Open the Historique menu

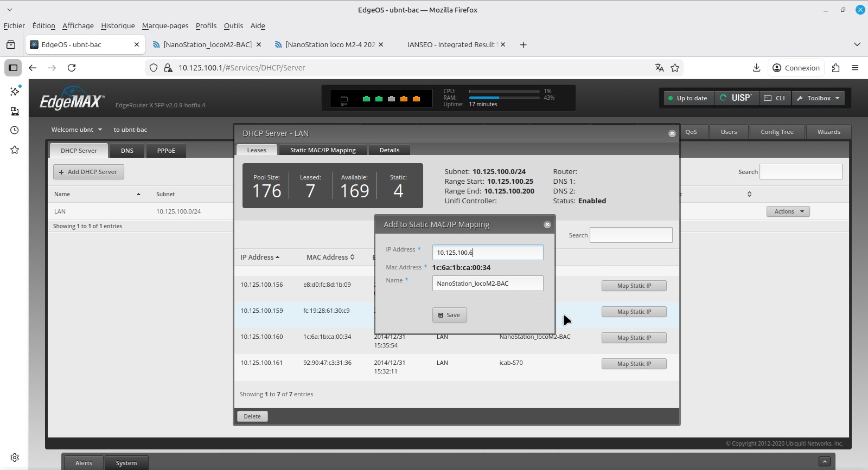click(118, 25)
